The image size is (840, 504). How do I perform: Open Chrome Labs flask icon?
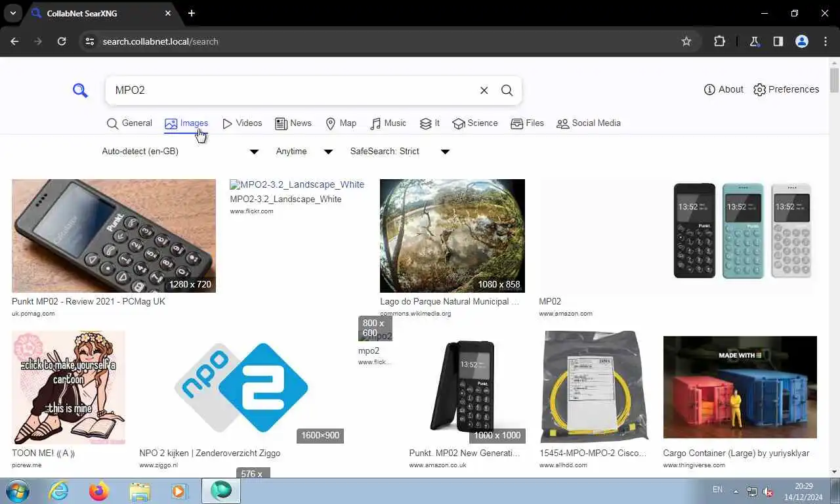pos(754,41)
